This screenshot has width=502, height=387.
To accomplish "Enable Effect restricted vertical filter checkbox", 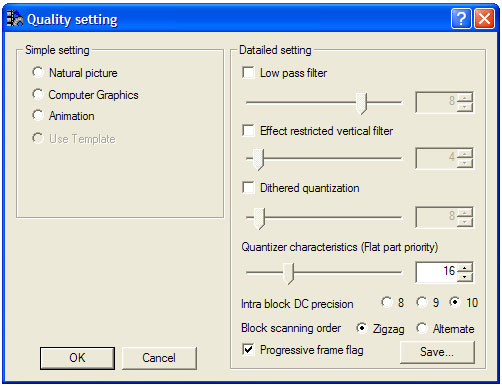I will coord(248,130).
